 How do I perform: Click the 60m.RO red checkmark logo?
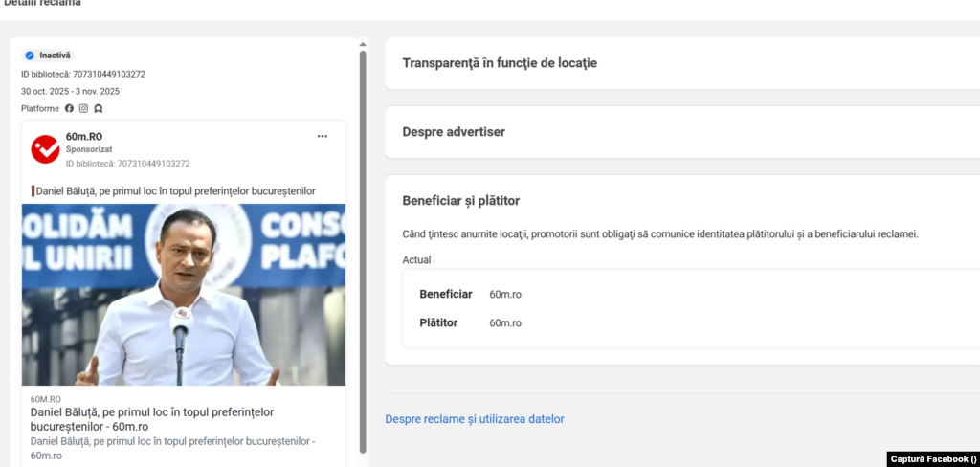click(45, 149)
